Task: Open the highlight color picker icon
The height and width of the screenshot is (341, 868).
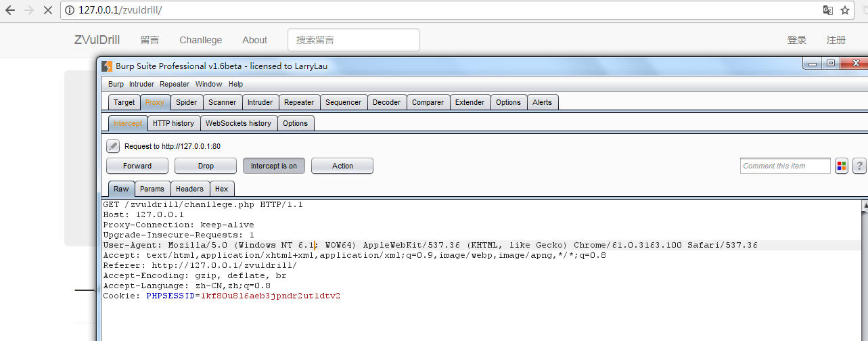Action: (x=842, y=166)
